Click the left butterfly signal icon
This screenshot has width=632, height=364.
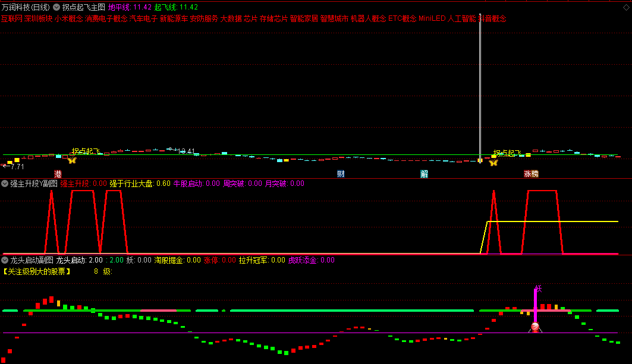(72, 160)
